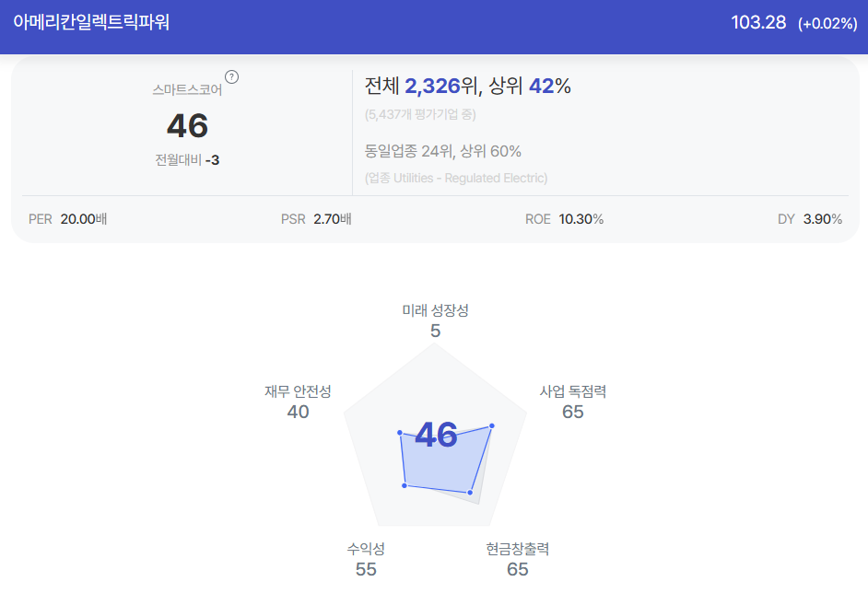Click the large smart score number 46

tap(187, 125)
